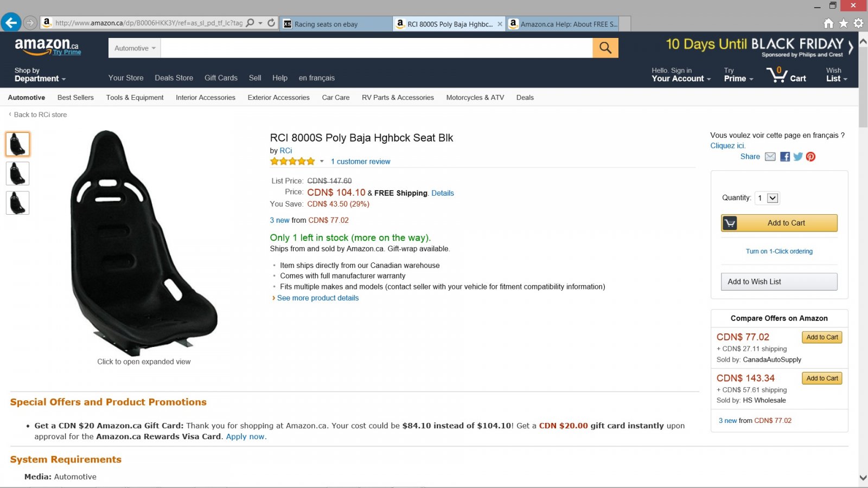The width and height of the screenshot is (868, 488).
Task: Expand the star rating breakdown arrow
Action: tap(322, 161)
